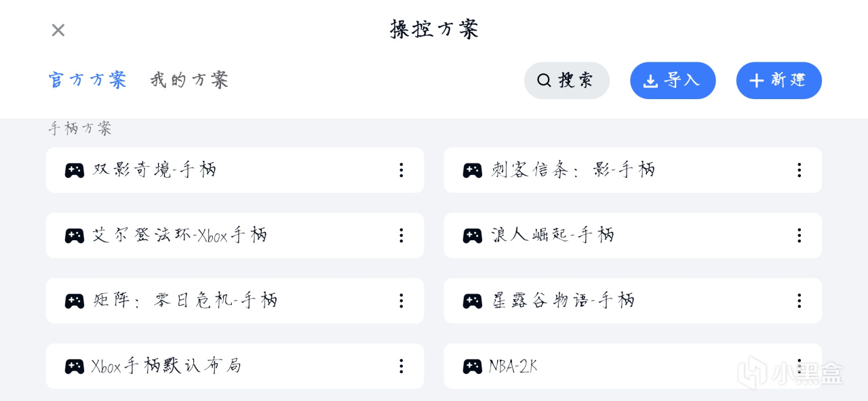Open more options for 浪人崛起-手柄
The image size is (868, 401).
[x=799, y=235]
